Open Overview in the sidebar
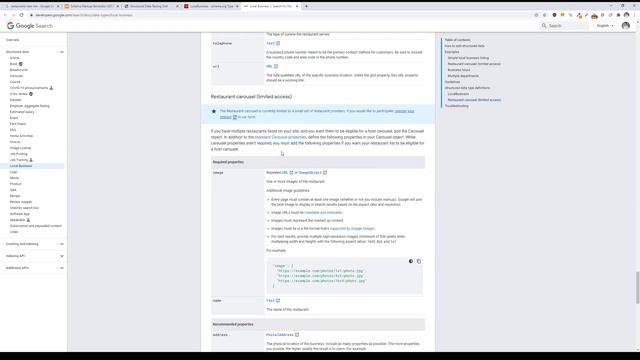The height and width of the screenshot is (360, 640). (13, 40)
